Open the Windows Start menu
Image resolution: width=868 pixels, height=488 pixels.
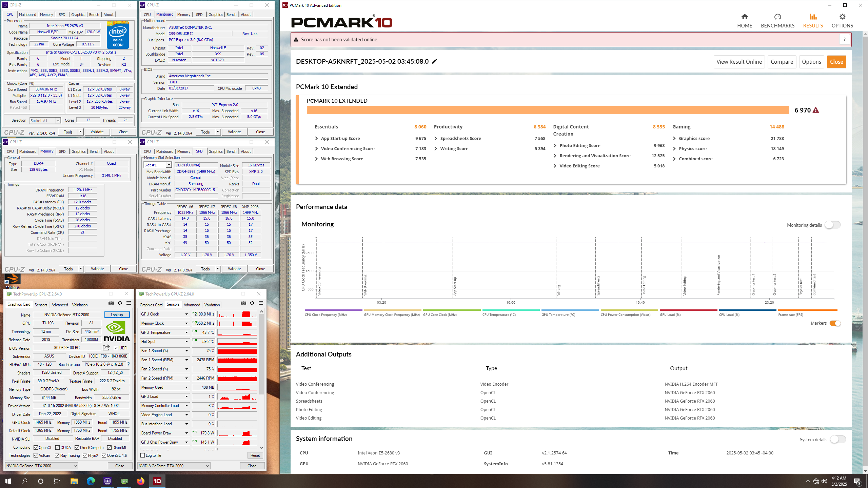[8, 481]
